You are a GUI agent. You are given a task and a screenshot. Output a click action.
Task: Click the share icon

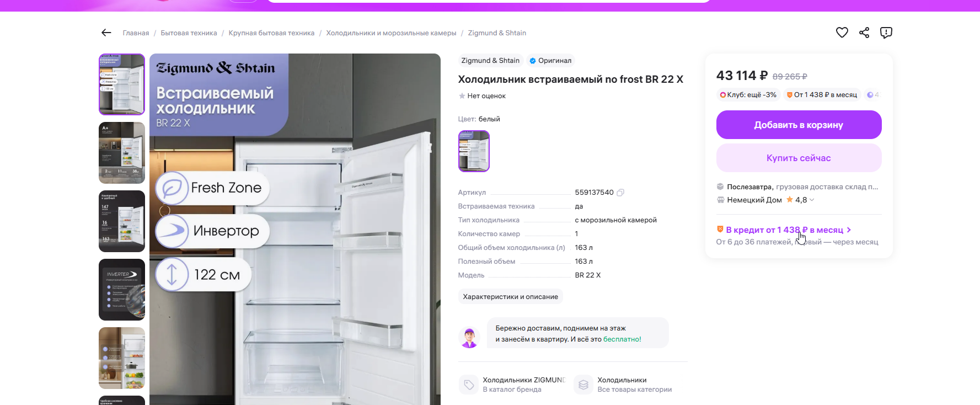click(864, 33)
